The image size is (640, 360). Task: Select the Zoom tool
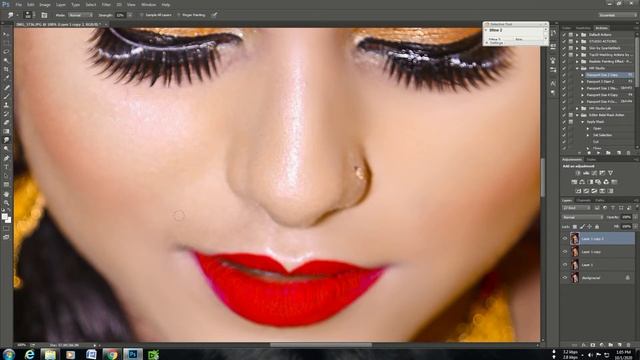pyautogui.click(x=6, y=202)
